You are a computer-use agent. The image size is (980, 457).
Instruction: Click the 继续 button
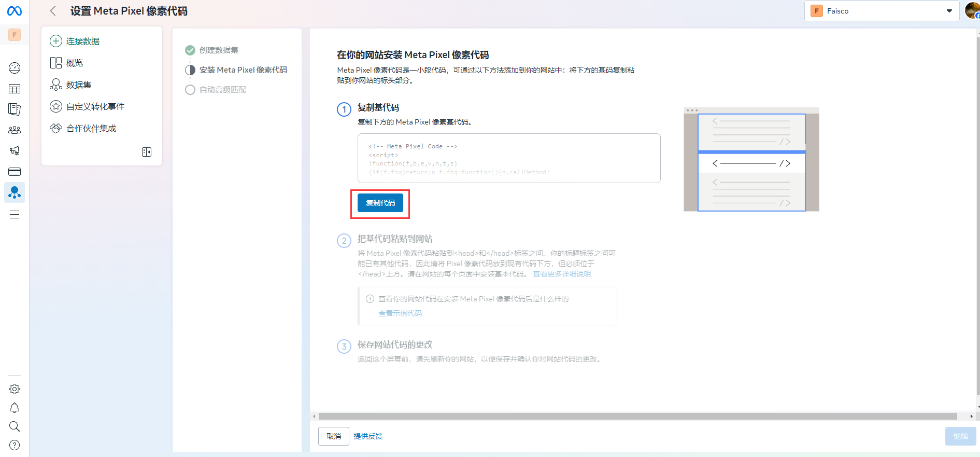[961, 436]
